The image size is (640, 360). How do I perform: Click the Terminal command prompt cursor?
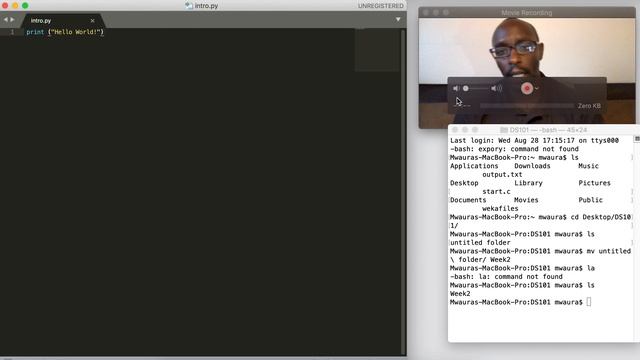pos(589,302)
